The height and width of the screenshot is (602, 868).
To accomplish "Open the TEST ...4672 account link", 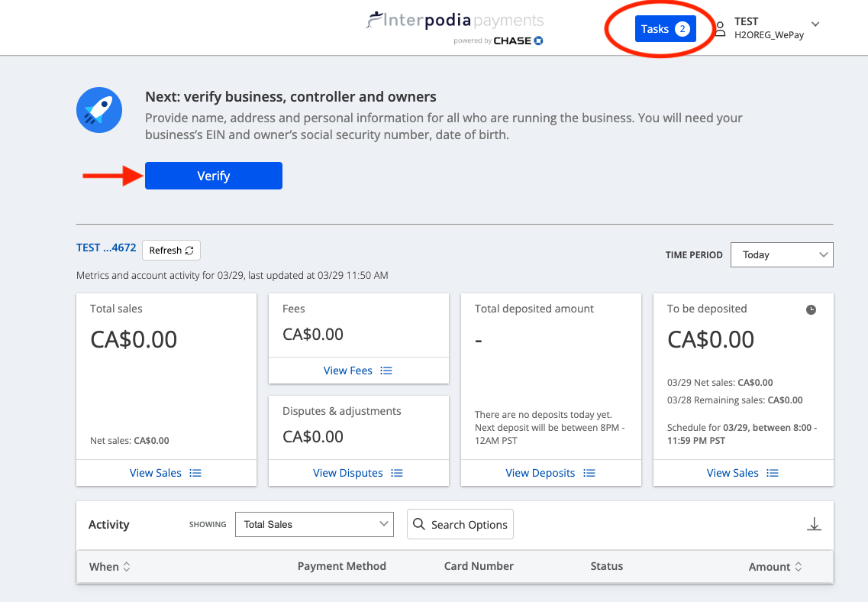I will (106, 248).
